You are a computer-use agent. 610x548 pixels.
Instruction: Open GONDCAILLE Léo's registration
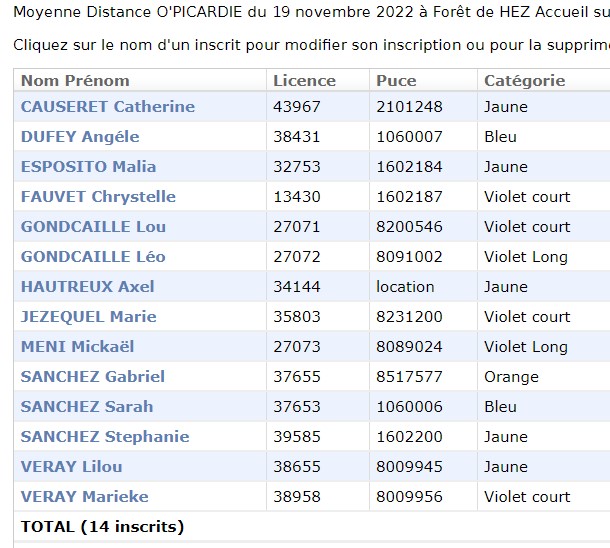tap(93, 257)
